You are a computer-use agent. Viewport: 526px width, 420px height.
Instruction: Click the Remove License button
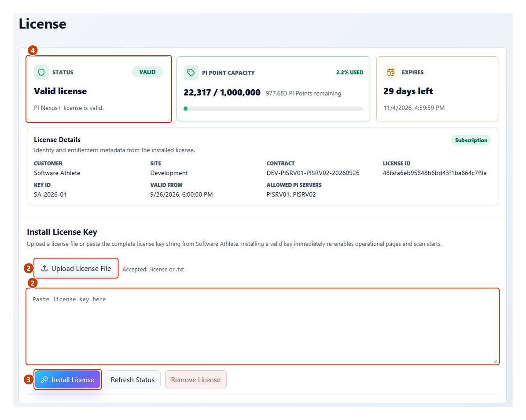[x=195, y=380]
